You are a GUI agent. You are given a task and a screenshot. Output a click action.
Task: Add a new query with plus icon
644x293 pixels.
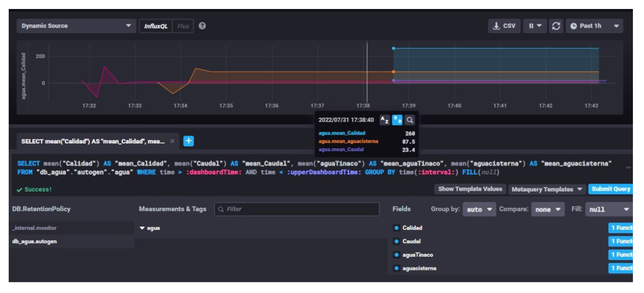[189, 141]
